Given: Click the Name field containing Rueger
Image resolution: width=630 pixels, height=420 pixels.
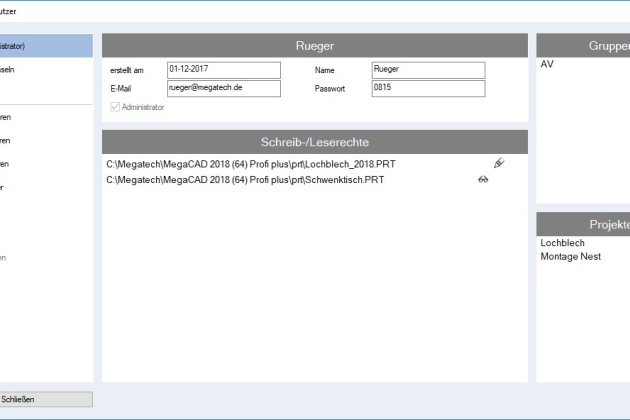Looking at the screenshot, I should tap(427, 70).
